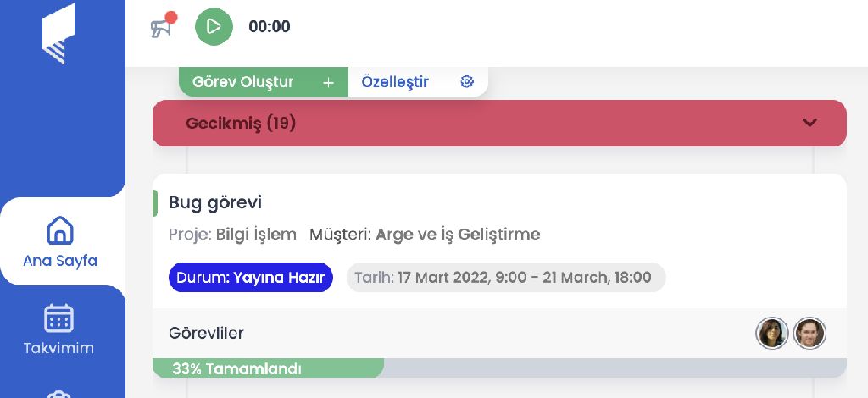The height and width of the screenshot is (398, 868).
Task: Click the Özelleştir link
Action: (395, 82)
